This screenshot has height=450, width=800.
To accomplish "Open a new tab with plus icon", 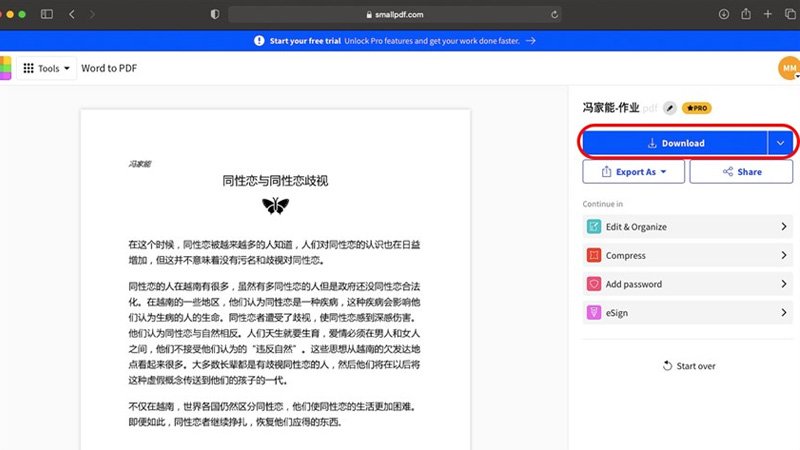I will (768, 14).
